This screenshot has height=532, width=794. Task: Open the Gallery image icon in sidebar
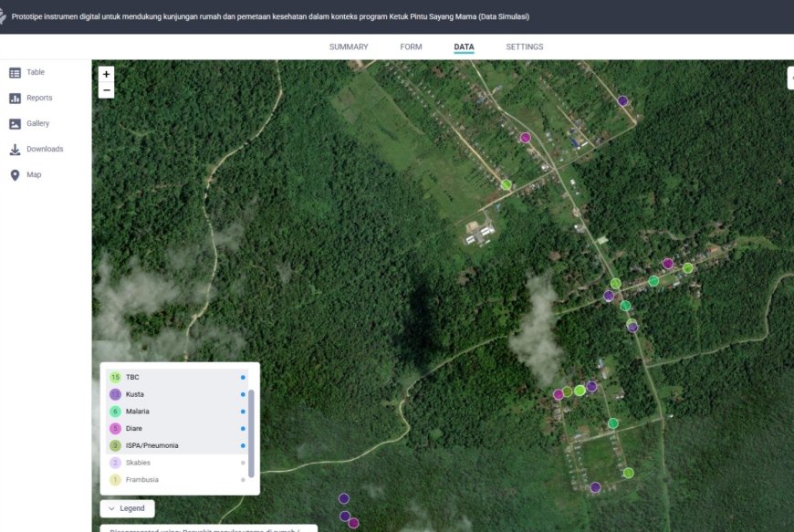tap(16, 124)
